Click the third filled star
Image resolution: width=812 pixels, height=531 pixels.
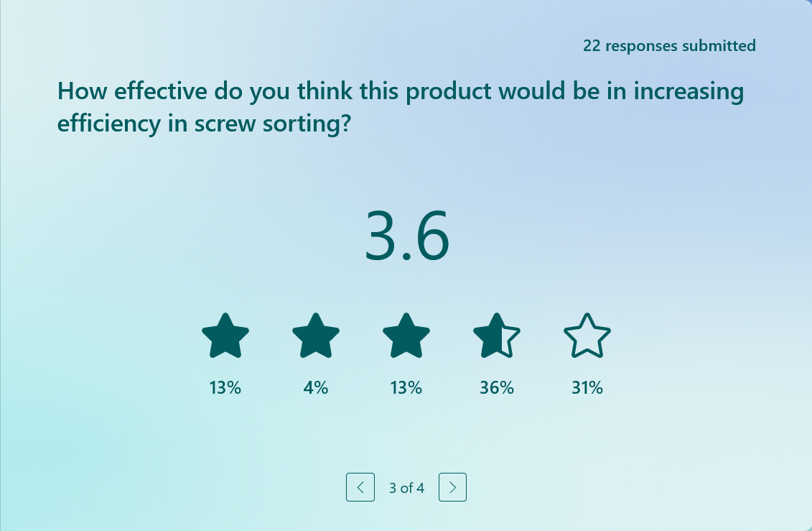(406, 336)
